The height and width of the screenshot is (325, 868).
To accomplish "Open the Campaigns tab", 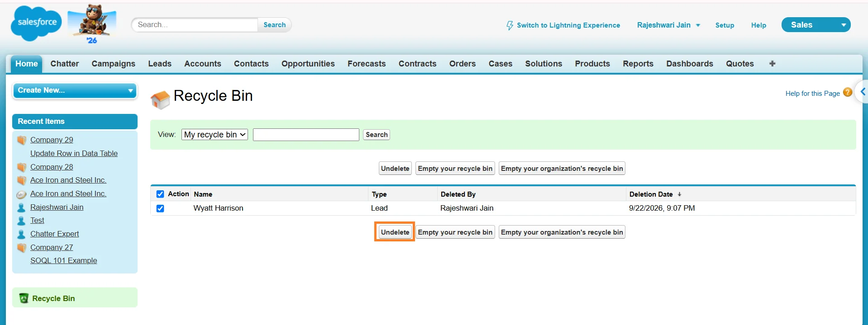I will [114, 64].
